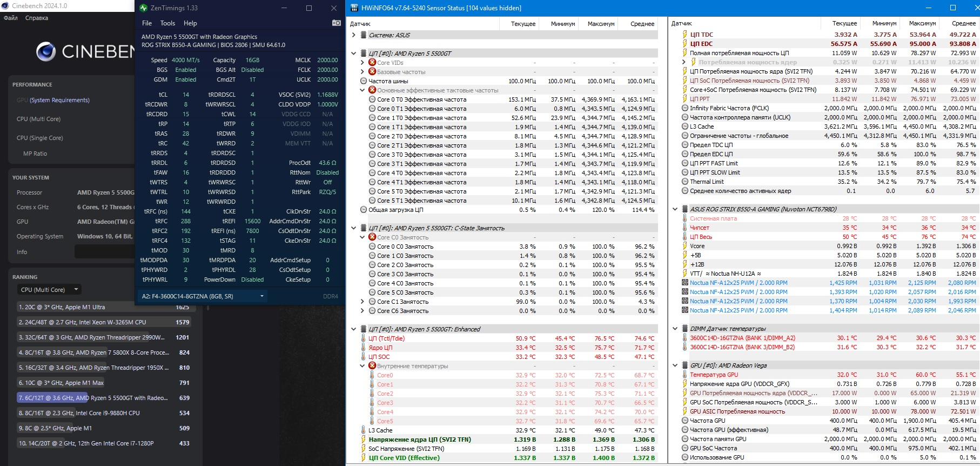Expand the Потребляемая мощность ядер node
Viewport: 980px width, 466px height.
(x=684, y=62)
